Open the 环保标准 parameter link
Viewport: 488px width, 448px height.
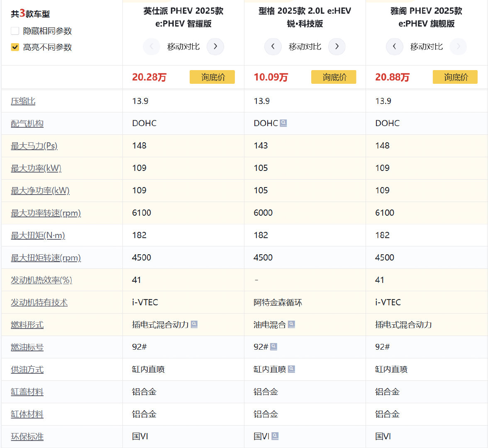tap(27, 437)
